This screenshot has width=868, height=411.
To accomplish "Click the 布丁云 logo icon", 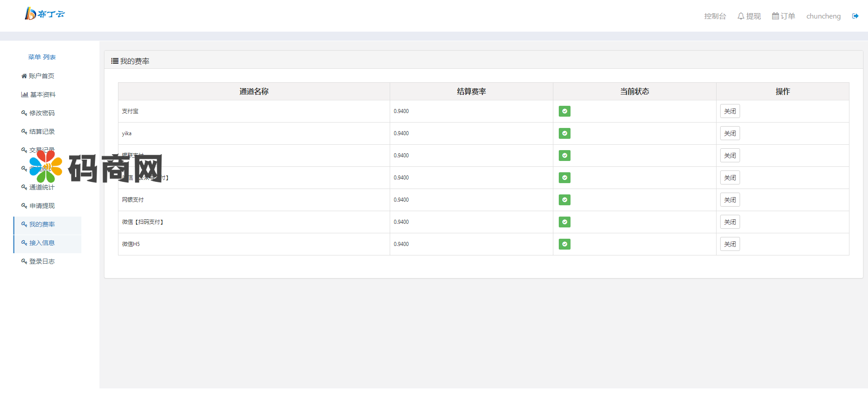I will 30,14.
